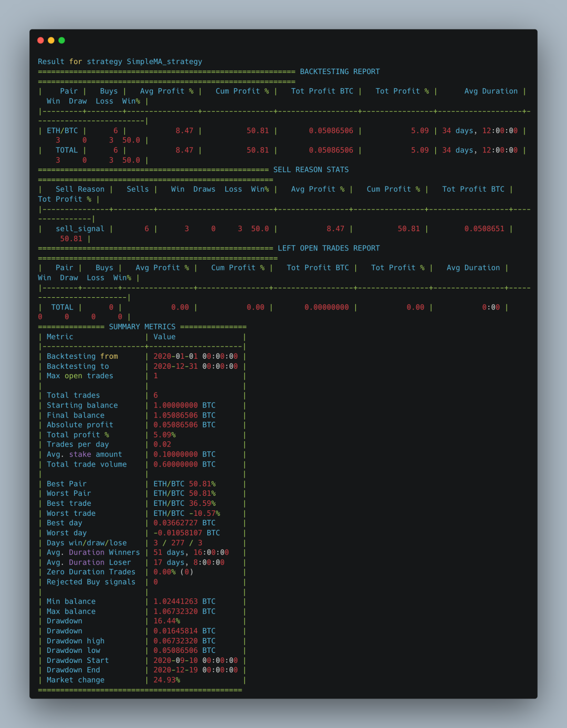This screenshot has width=567, height=728.
Task: Click 'Avg Duration' header in backtesting report
Action: point(491,91)
